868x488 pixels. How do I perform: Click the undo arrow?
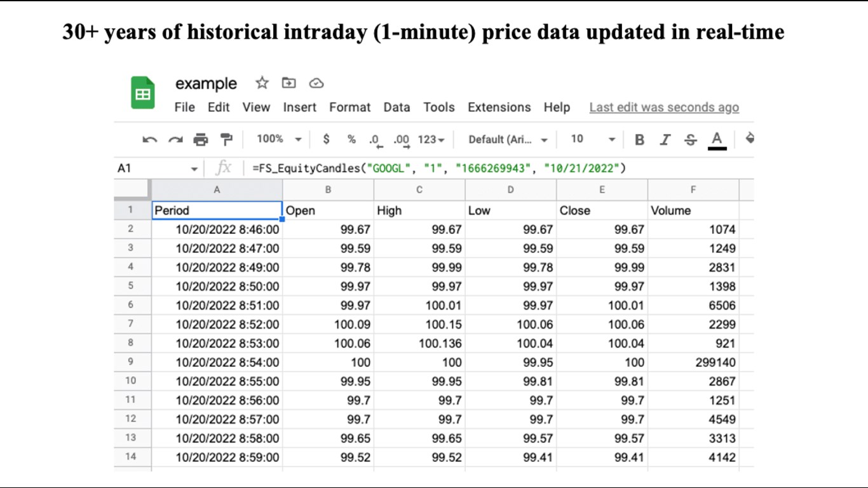pyautogui.click(x=150, y=140)
